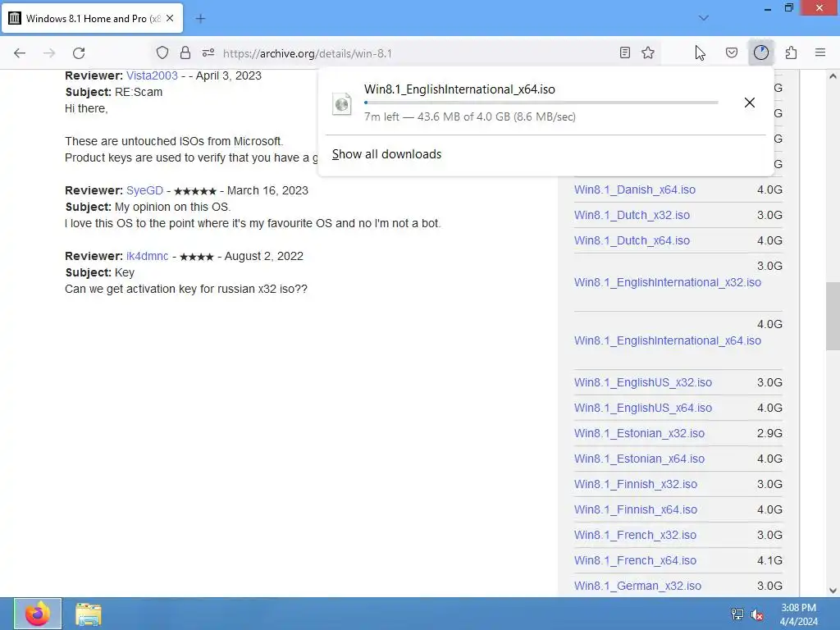Click the SyeGD five-star rating
Image resolution: width=840 pixels, height=630 pixels.
(195, 191)
